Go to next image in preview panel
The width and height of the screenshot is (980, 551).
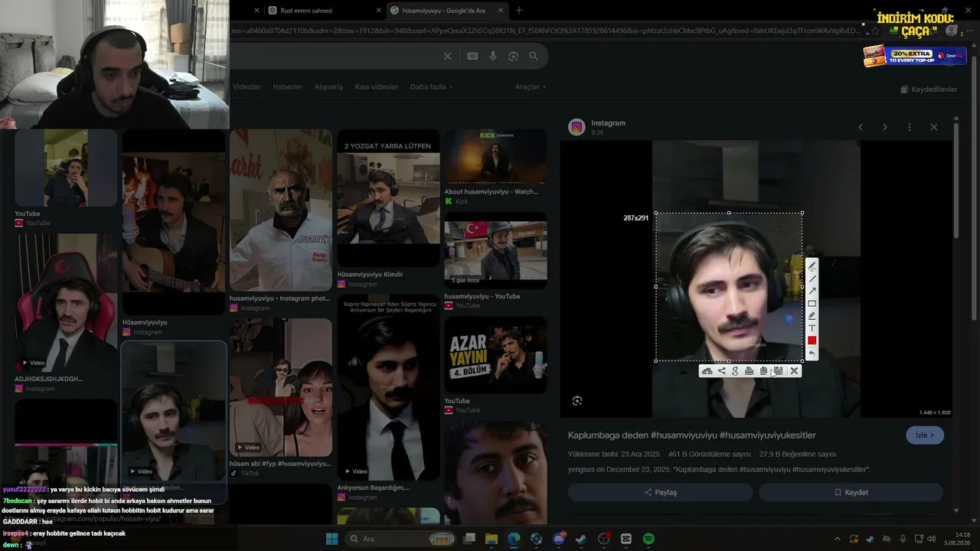coord(885,127)
